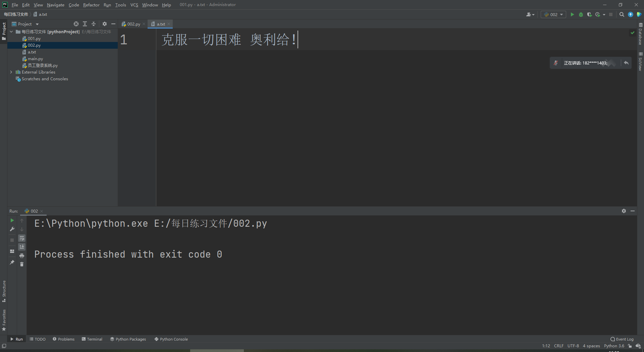Toggle scroll to end in the Run console

22,247
